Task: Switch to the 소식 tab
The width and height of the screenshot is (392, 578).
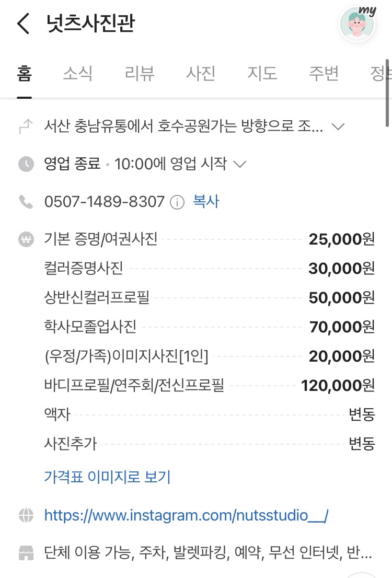Action: pyautogui.click(x=77, y=74)
